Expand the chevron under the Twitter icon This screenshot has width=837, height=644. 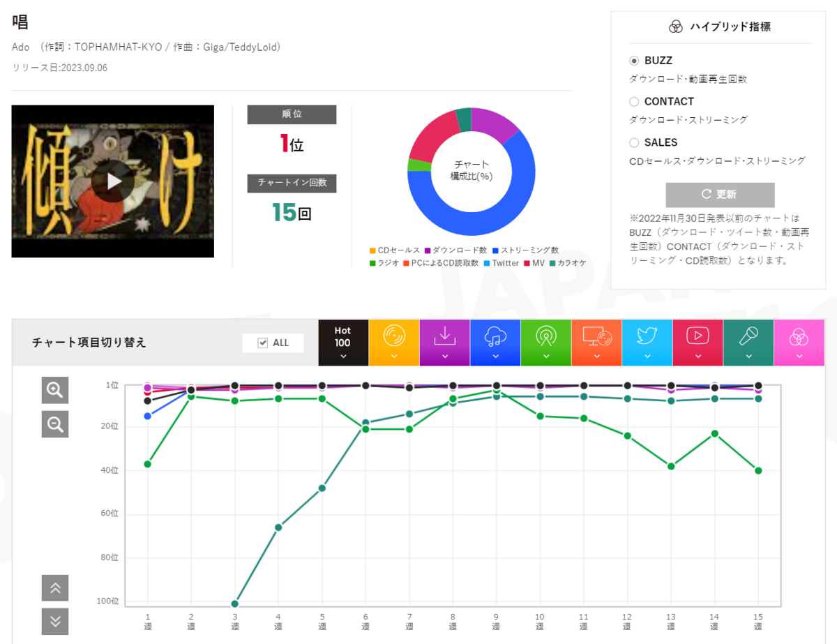tap(647, 356)
